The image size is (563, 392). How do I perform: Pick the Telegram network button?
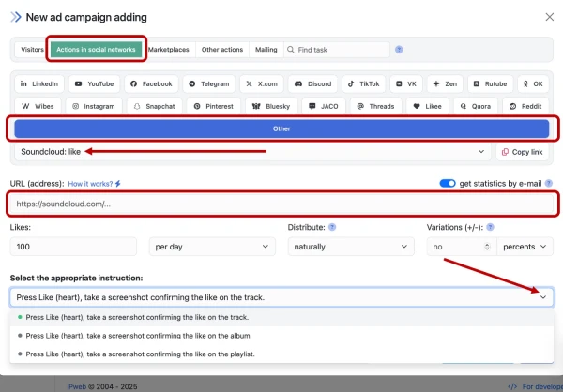206,83
